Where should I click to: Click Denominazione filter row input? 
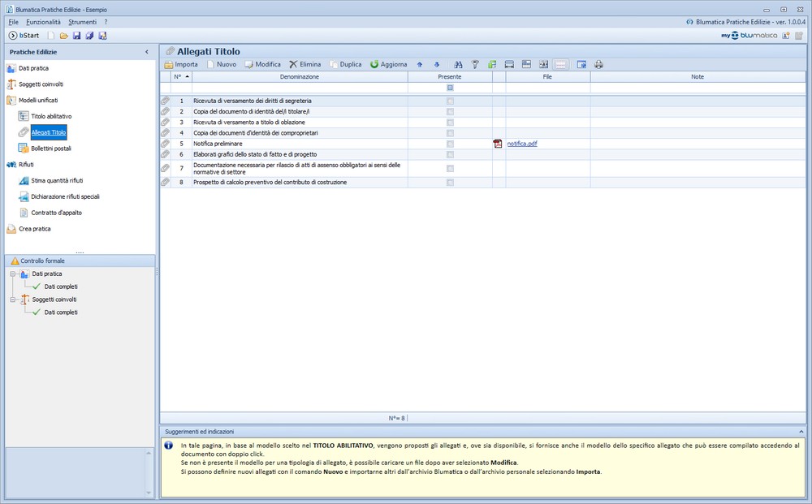(300, 88)
